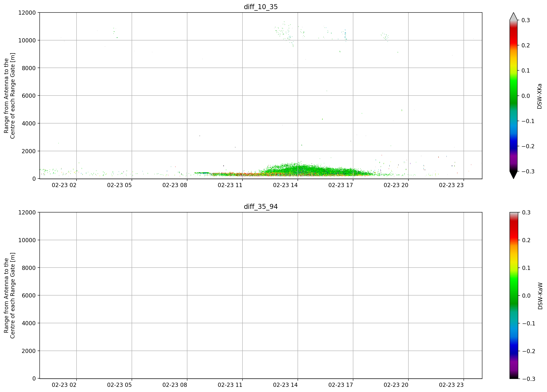The width and height of the screenshot is (547, 392).
Task: Select the '02-23 05' x-tick under diff_35_94
Action: point(119,385)
